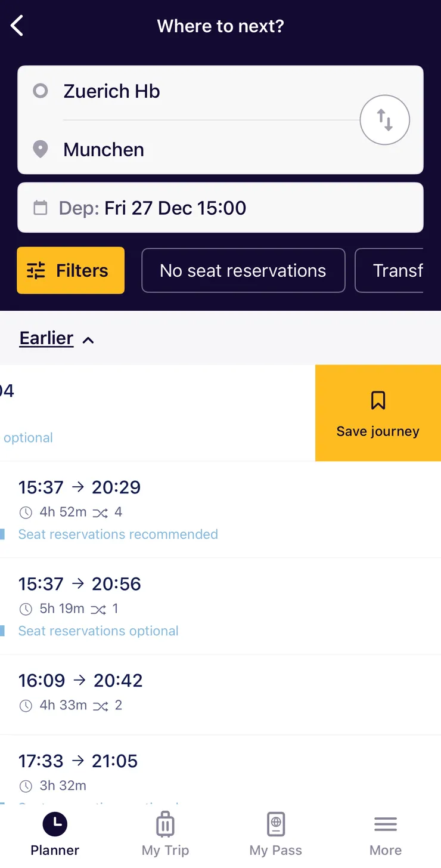Screen dimensions: 441x868
Task: Click the Earlier link text
Action: pyautogui.click(x=46, y=338)
